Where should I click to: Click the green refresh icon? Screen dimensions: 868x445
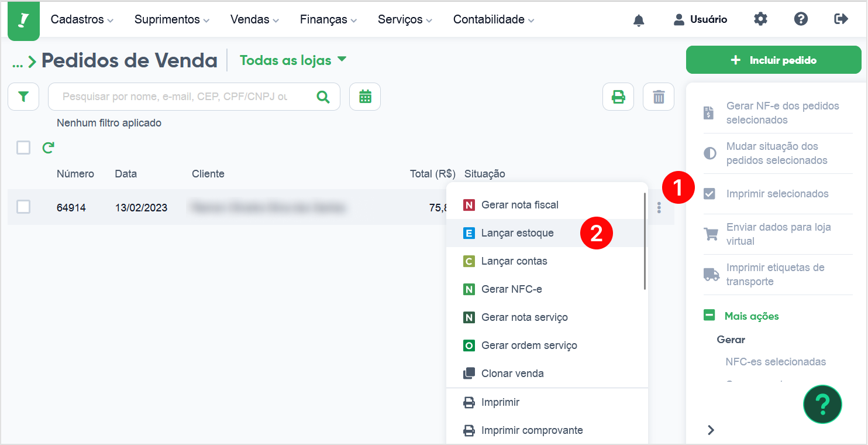[49, 148]
